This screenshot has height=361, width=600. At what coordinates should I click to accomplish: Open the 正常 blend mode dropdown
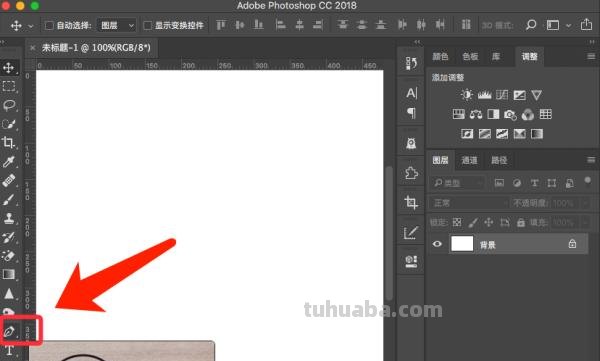tap(469, 203)
